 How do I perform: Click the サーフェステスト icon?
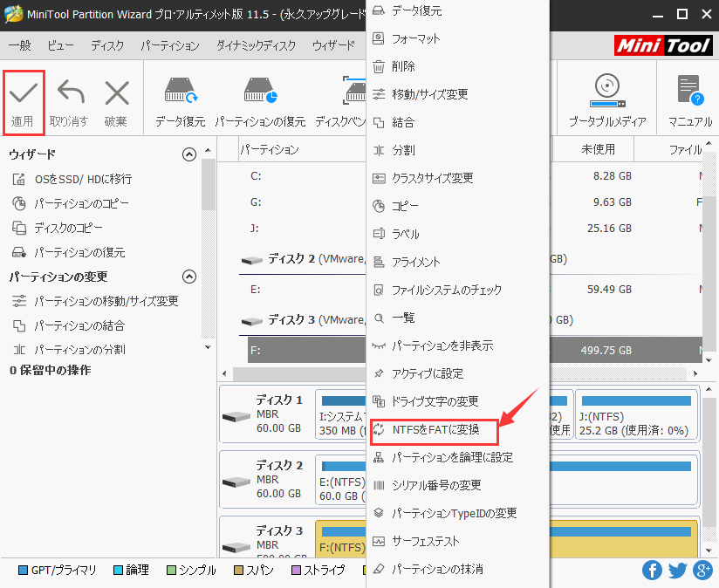379,541
